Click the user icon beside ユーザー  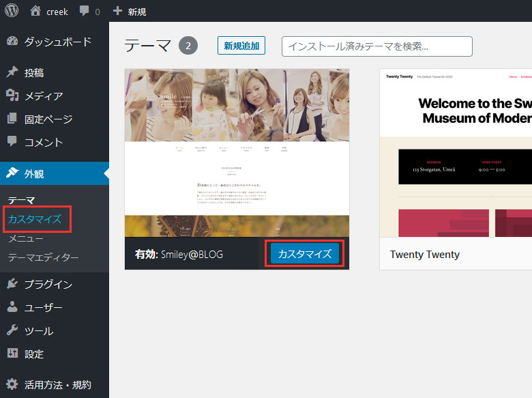pos(12,307)
